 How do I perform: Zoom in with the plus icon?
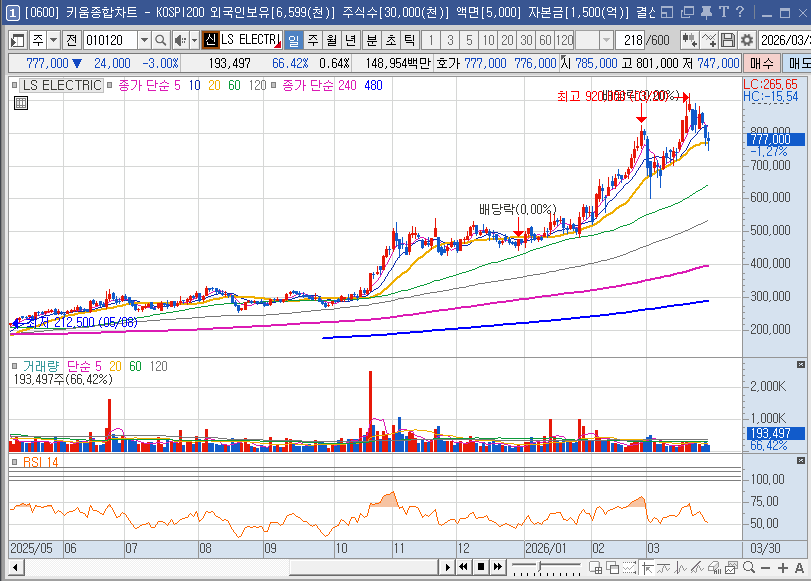click(x=783, y=568)
